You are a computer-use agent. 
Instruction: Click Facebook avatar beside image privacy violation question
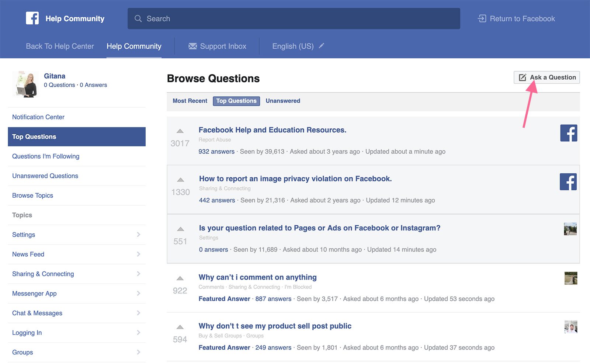(x=568, y=182)
